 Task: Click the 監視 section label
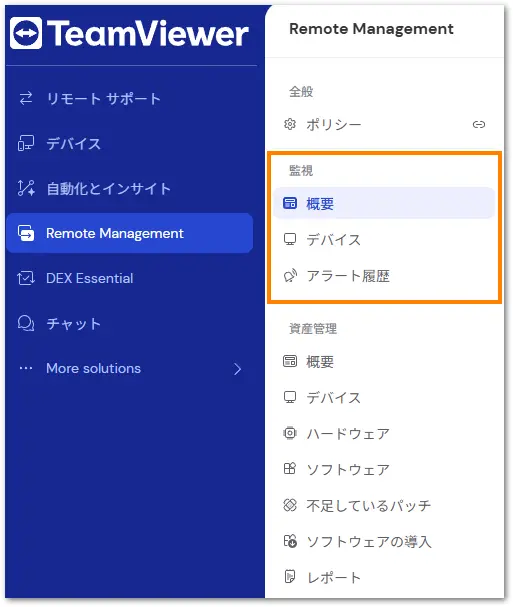tap(301, 170)
